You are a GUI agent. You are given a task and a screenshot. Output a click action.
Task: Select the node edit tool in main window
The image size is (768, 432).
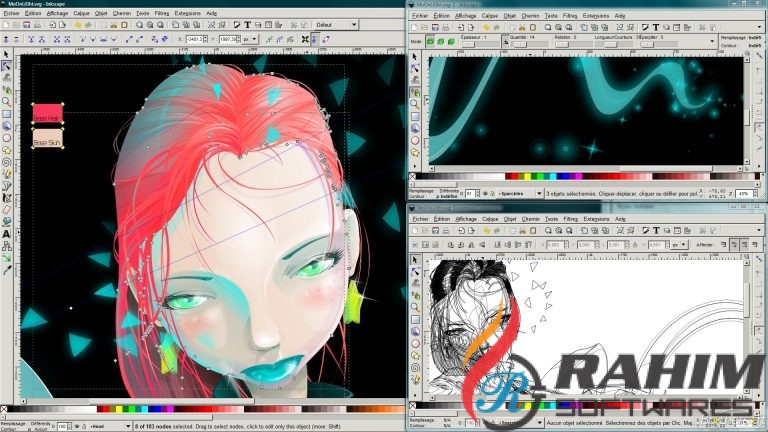[6, 66]
